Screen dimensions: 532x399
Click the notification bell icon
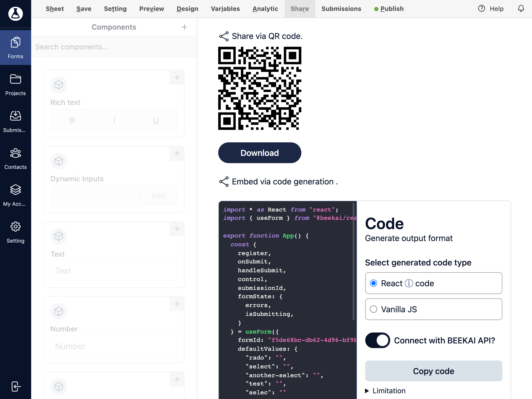521,9
